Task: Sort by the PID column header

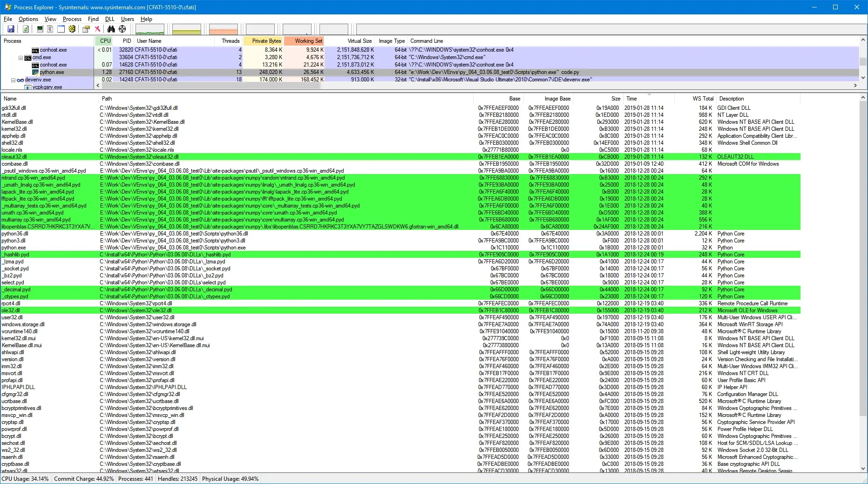Action: 124,41
